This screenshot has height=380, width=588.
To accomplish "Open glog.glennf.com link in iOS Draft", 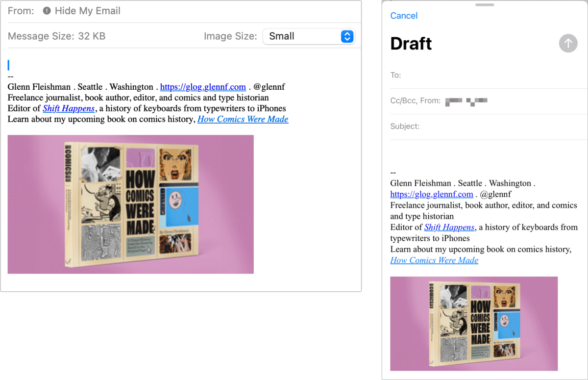I will tap(432, 194).
